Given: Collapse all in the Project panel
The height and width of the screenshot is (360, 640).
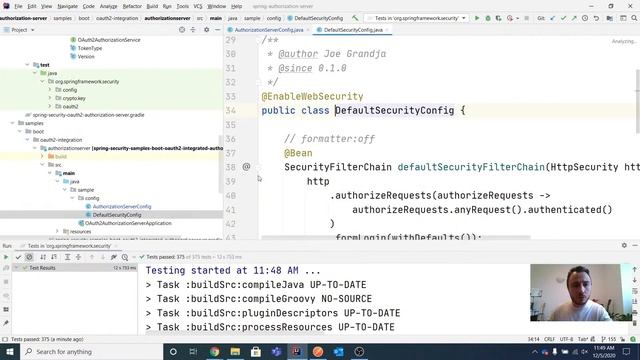Looking at the screenshot, I should pyautogui.click(x=193, y=30).
